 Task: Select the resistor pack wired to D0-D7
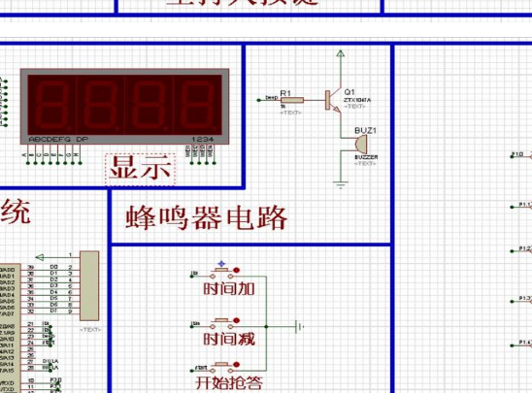pos(89,286)
